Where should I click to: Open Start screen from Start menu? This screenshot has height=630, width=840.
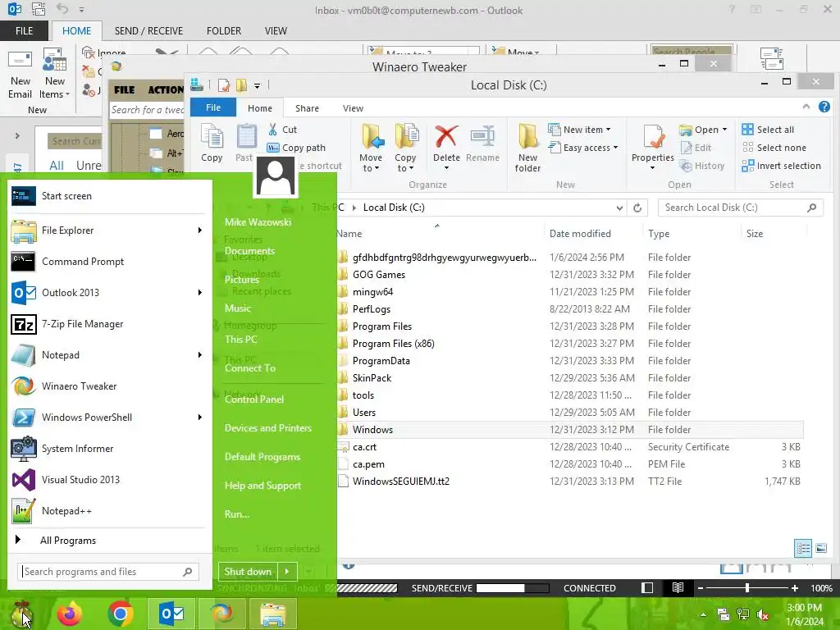(x=110, y=196)
